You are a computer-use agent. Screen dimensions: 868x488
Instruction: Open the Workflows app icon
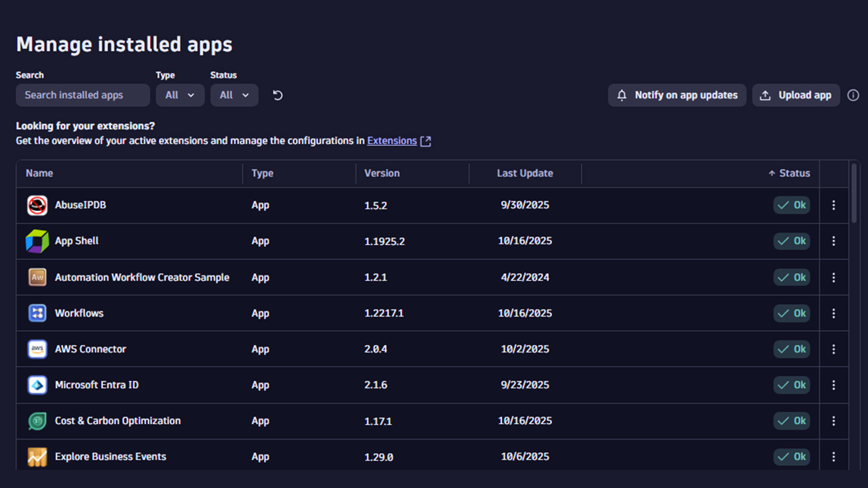click(37, 313)
